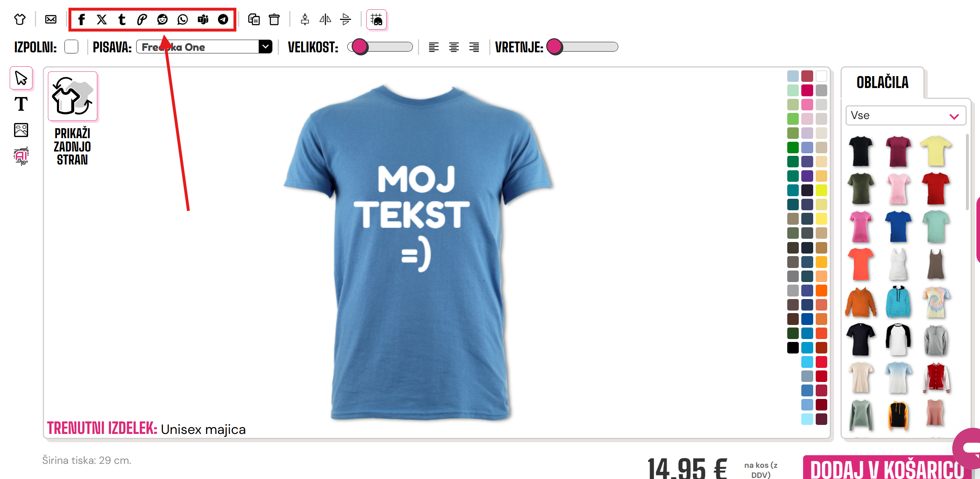Align text to center
This screenshot has height=479, width=980.
click(x=454, y=47)
